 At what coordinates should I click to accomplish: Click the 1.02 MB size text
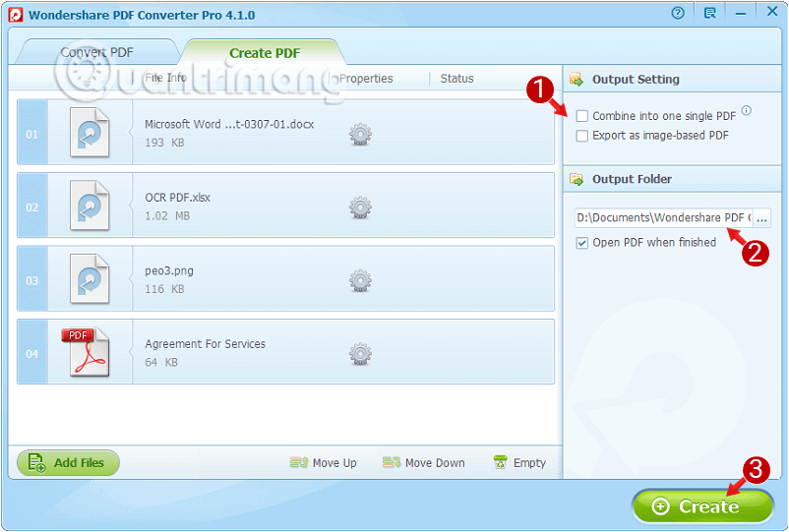[167, 216]
